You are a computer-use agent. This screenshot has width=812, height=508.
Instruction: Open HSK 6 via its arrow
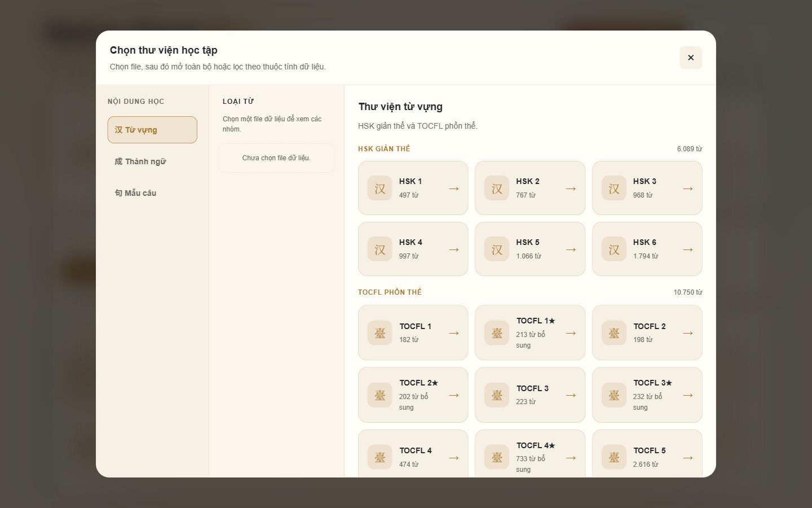click(688, 249)
